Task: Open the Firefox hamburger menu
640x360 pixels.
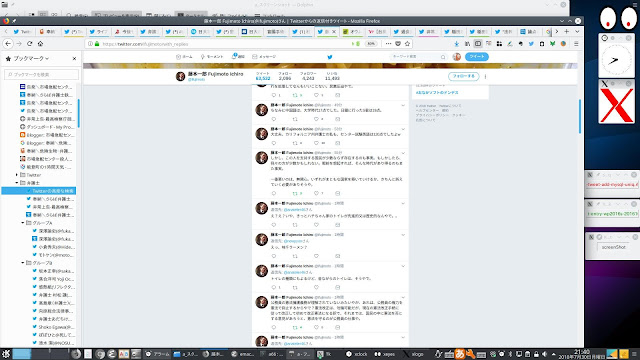Action: pos(576,44)
